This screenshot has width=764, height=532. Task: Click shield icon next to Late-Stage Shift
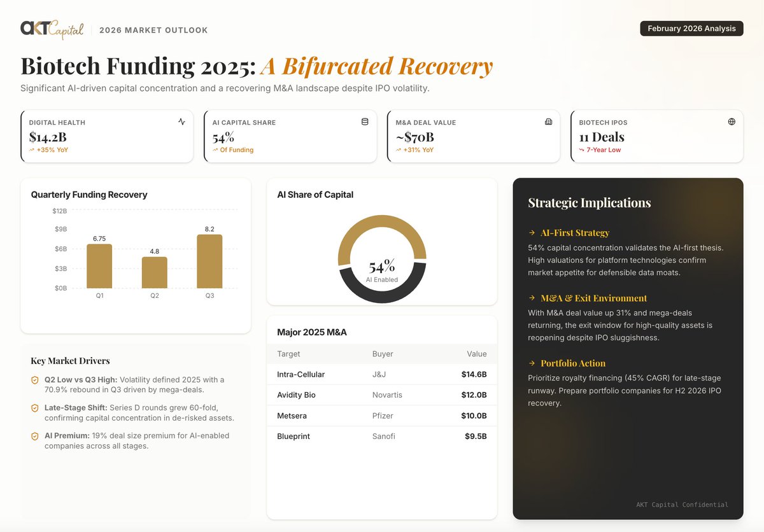coord(35,408)
